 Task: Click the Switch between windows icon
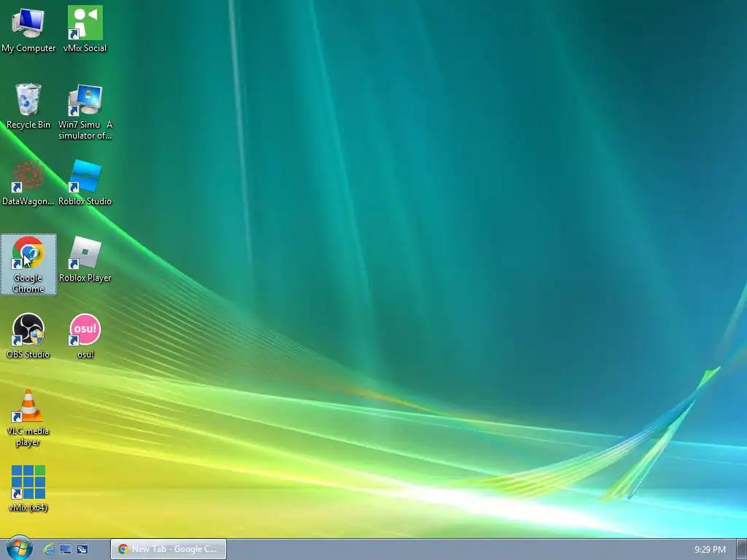click(x=82, y=549)
